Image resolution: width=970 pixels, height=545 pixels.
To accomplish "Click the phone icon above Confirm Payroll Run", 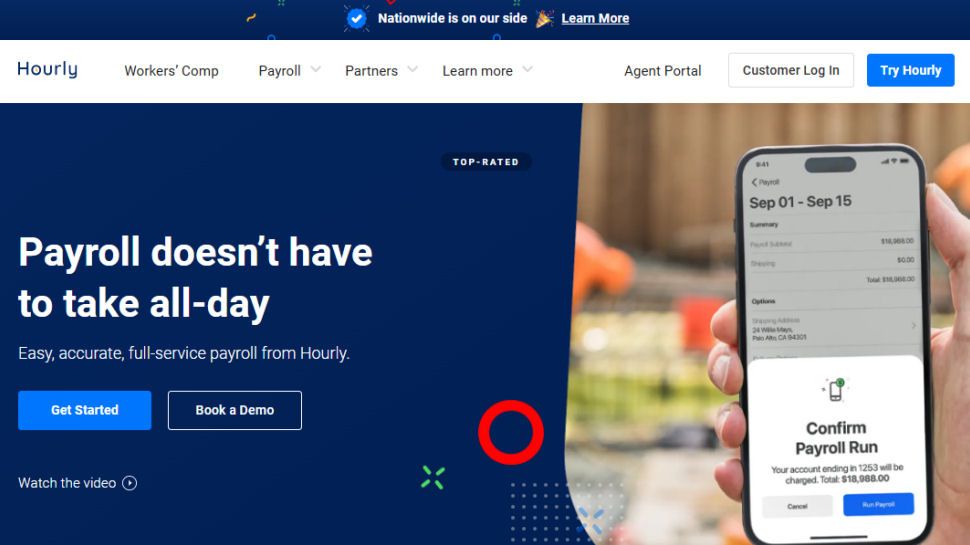I will click(x=835, y=390).
